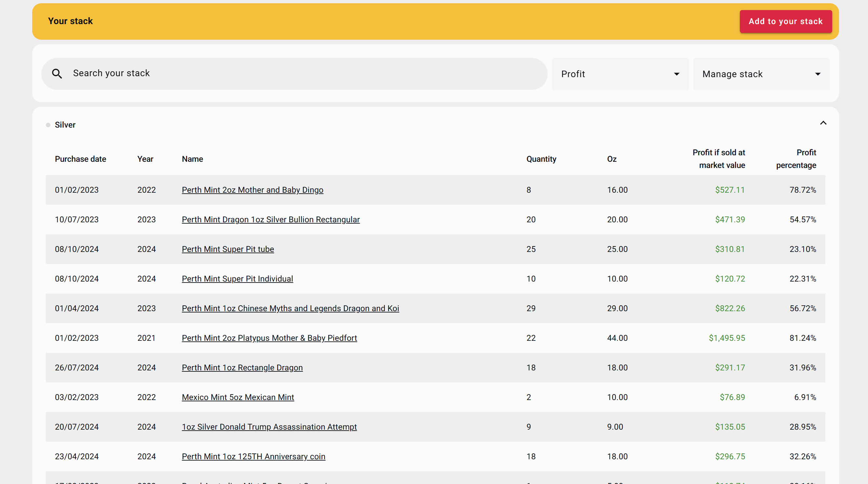Image resolution: width=868 pixels, height=484 pixels.
Task: Open Perth Mint Dragon 1oz Silver Bullion Rectangular
Action: pos(271,220)
